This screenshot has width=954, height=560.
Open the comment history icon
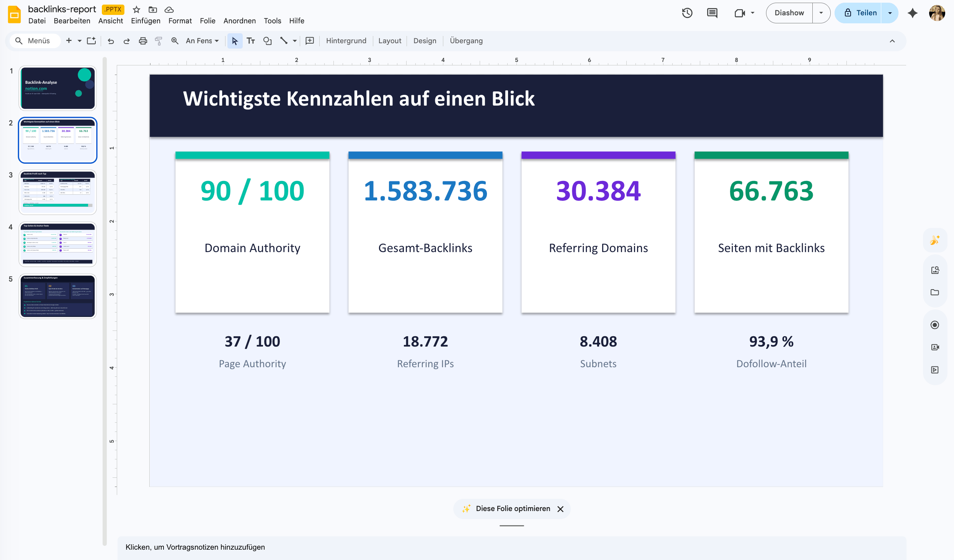click(x=712, y=13)
